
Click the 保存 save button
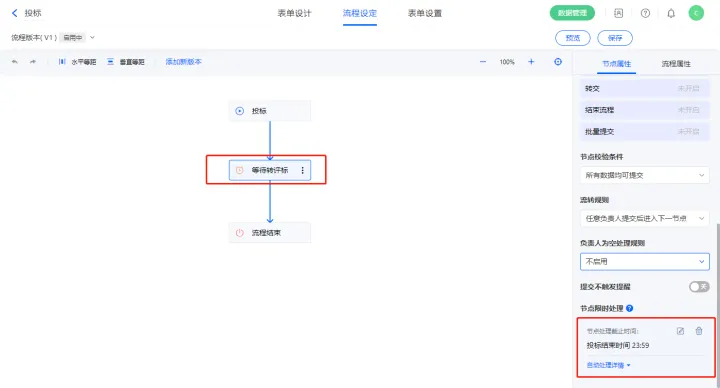pyautogui.click(x=615, y=38)
